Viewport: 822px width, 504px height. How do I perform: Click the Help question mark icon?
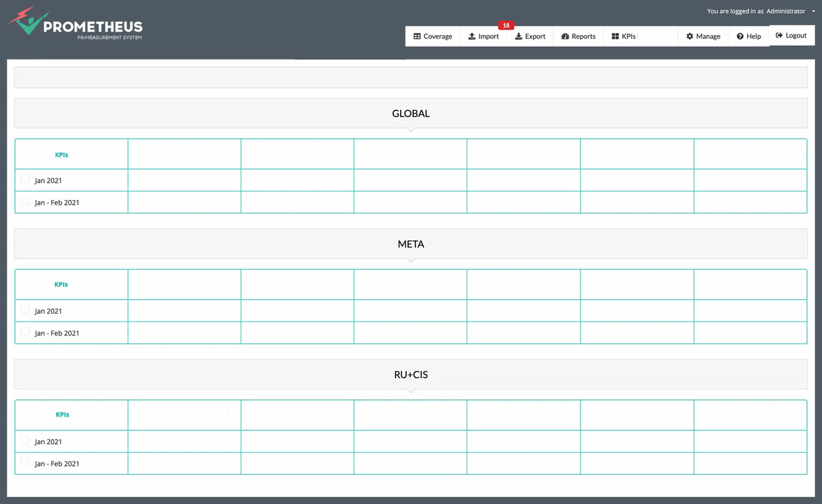point(740,36)
